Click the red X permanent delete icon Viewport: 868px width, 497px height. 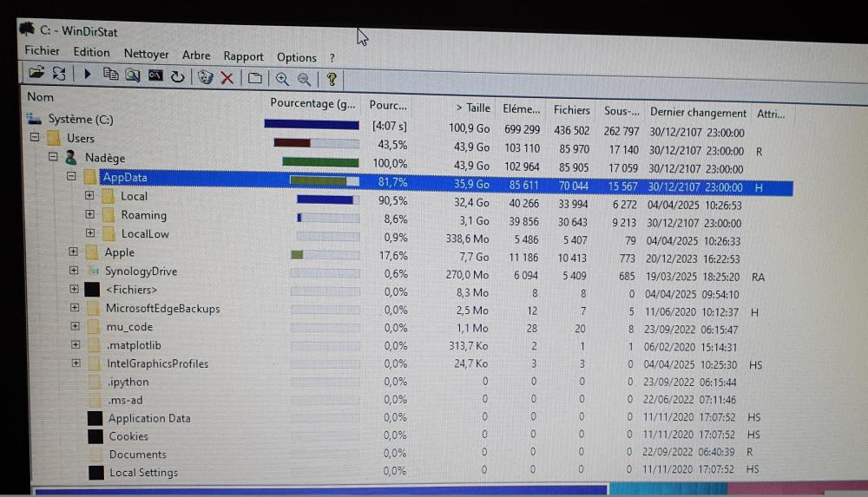(227, 77)
